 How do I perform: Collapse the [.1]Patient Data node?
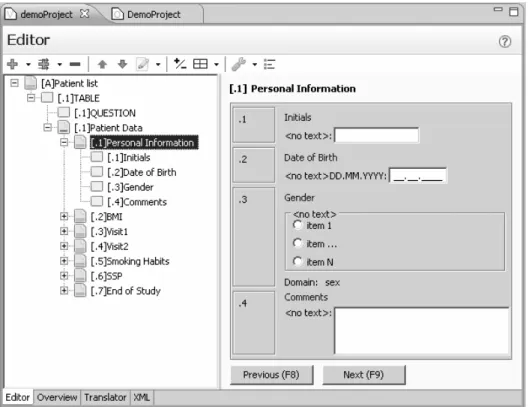point(48,128)
